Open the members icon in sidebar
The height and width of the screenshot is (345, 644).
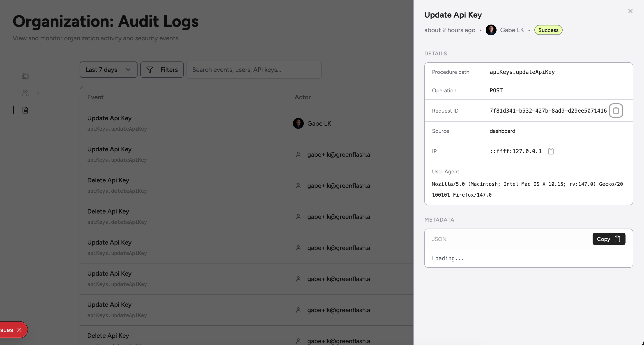[25, 93]
